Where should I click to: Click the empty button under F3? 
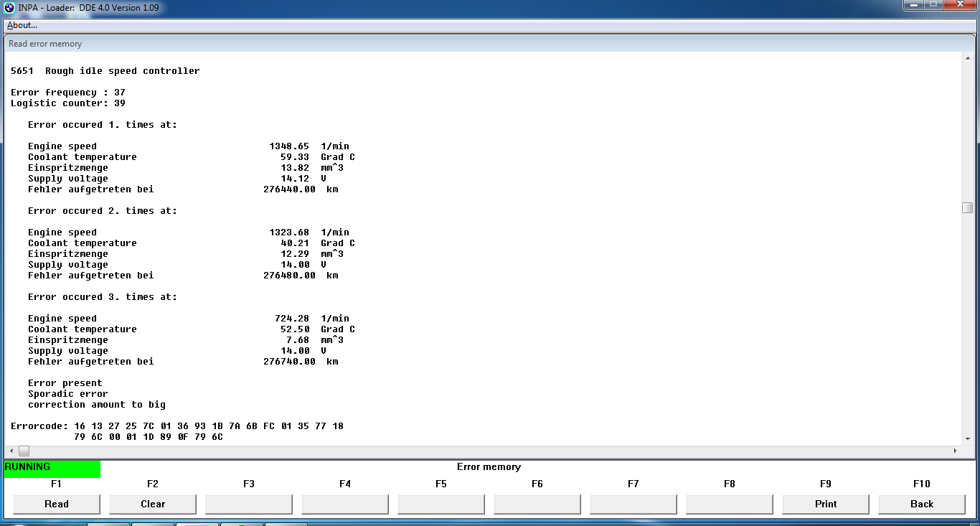[x=249, y=504]
